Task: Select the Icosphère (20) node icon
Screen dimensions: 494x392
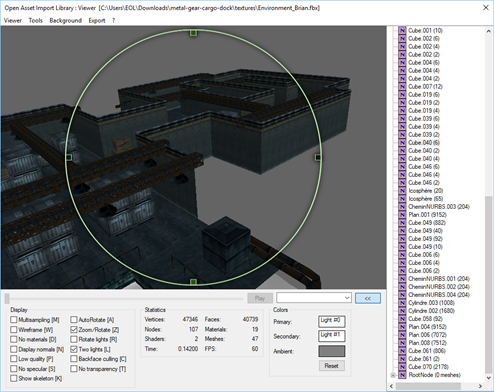Action: (402, 191)
